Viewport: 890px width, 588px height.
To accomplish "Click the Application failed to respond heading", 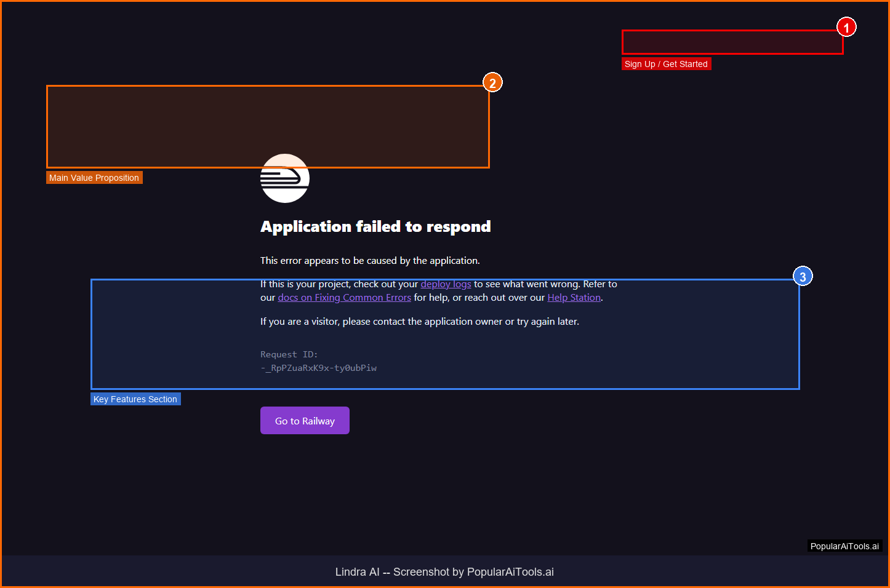I will [x=375, y=227].
